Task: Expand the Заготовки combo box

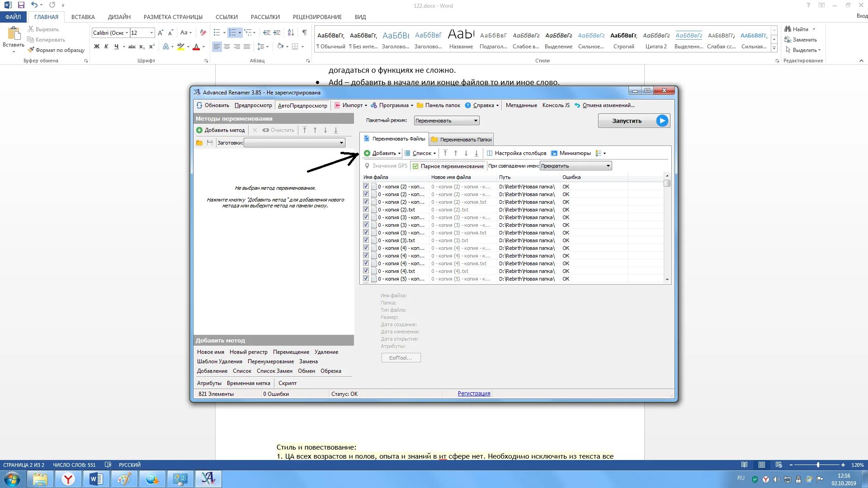Action: tap(341, 143)
